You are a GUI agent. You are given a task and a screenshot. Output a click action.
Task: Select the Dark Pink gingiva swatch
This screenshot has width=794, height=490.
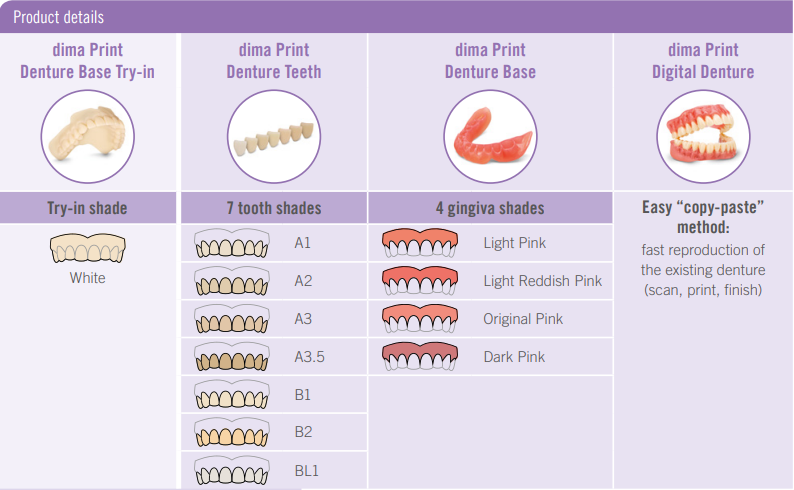coord(420,357)
